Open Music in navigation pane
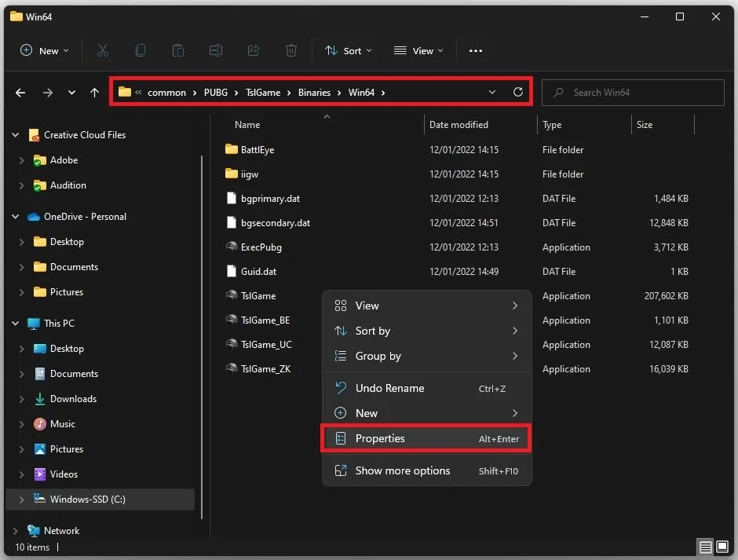This screenshot has width=738, height=560. tap(63, 424)
